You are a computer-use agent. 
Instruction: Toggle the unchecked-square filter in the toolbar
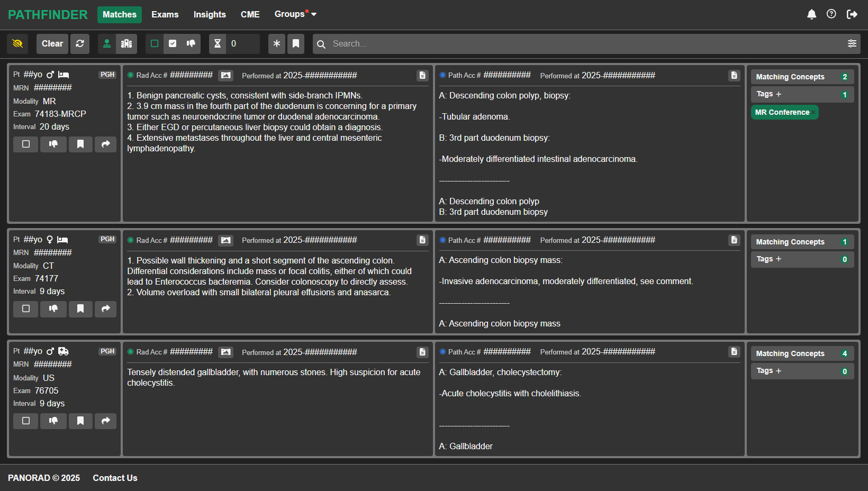(x=155, y=44)
